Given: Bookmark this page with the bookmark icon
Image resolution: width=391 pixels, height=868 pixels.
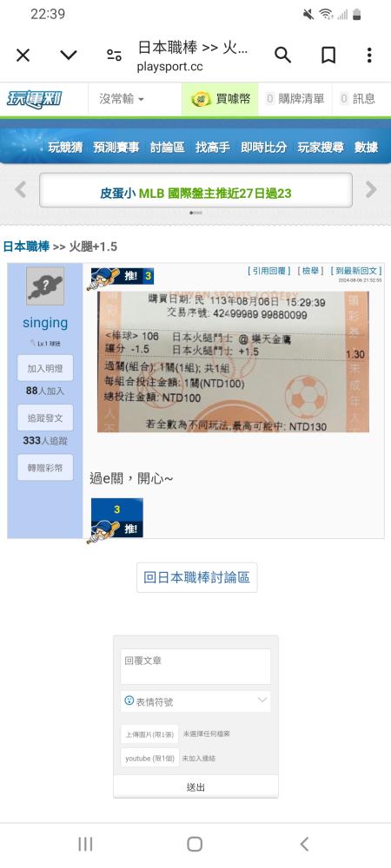Looking at the screenshot, I should [328, 55].
